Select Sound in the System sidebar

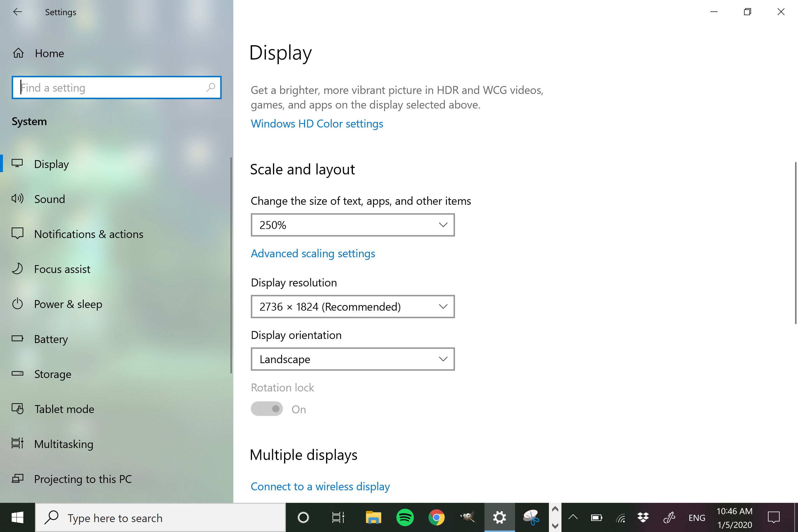pos(50,199)
